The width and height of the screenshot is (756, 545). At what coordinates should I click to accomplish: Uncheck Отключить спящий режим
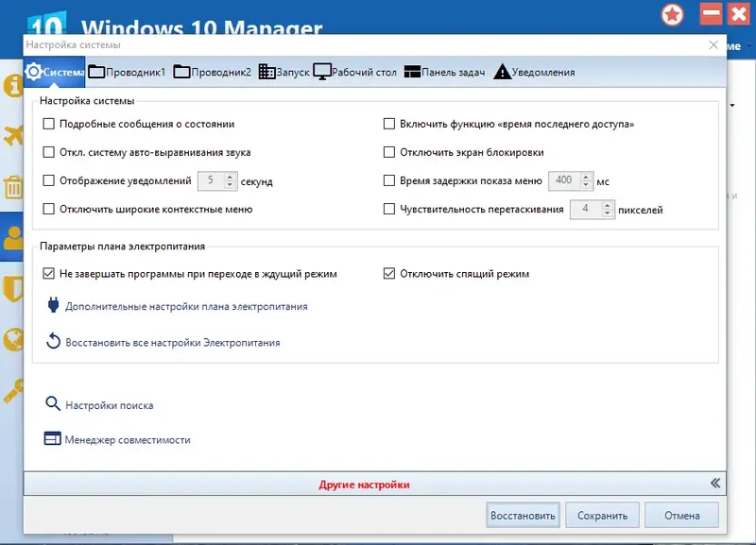[x=389, y=274]
